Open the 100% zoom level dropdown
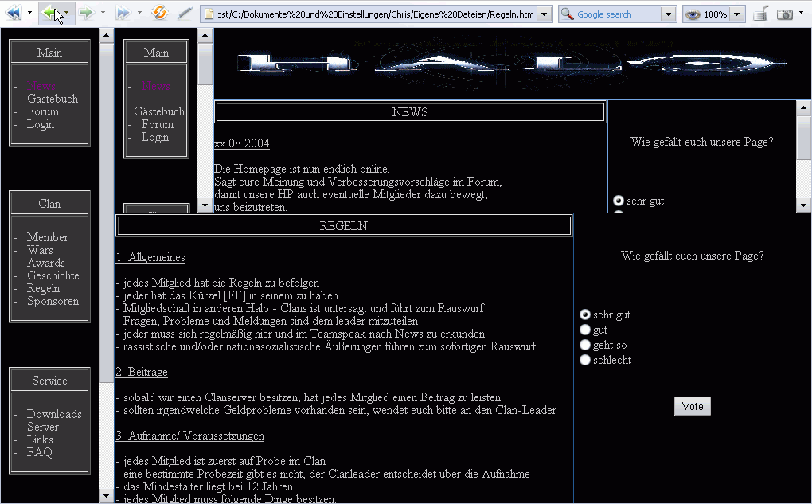This screenshot has height=504, width=812. coord(736,14)
